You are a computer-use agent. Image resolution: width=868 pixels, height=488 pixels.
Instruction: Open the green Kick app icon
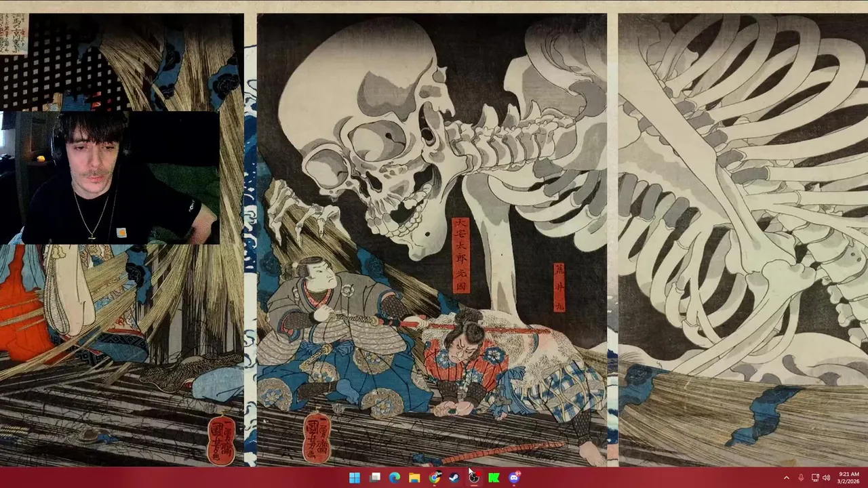pos(494,478)
